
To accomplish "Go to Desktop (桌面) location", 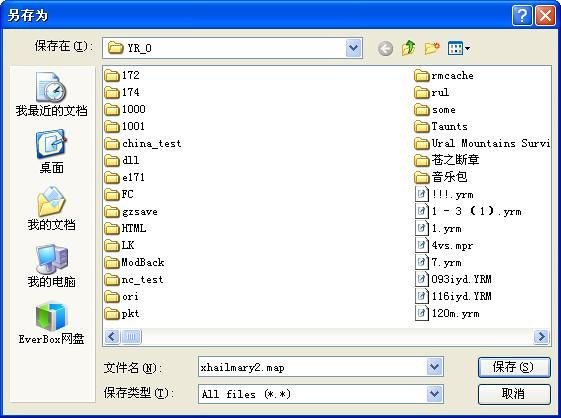I will pyautogui.click(x=51, y=151).
